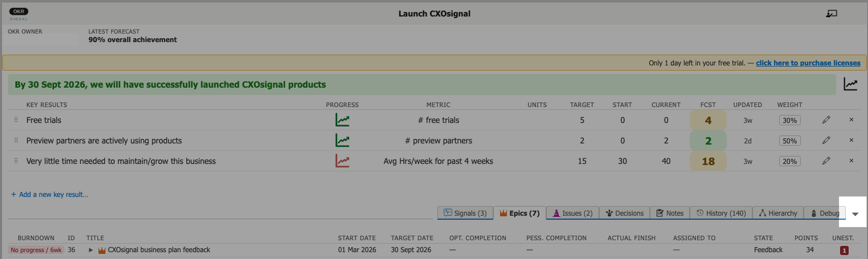
Task: Switch to the Debug tab
Action: [x=824, y=213]
